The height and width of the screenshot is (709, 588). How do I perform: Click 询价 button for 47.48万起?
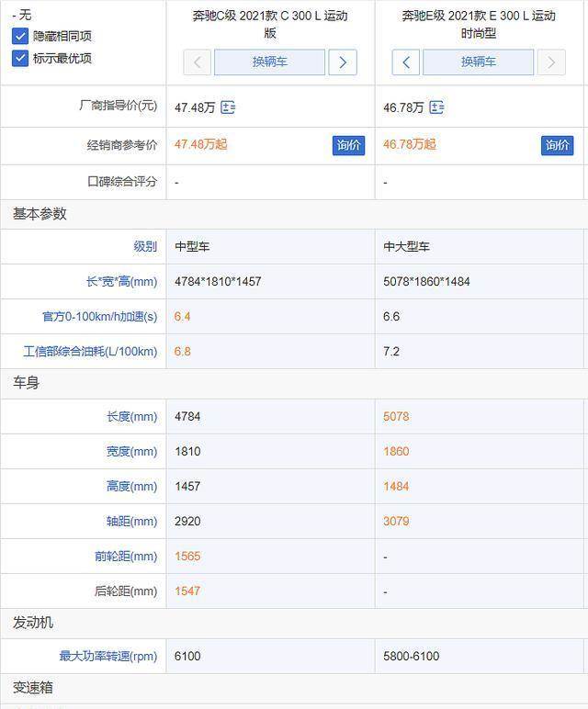pos(348,145)
